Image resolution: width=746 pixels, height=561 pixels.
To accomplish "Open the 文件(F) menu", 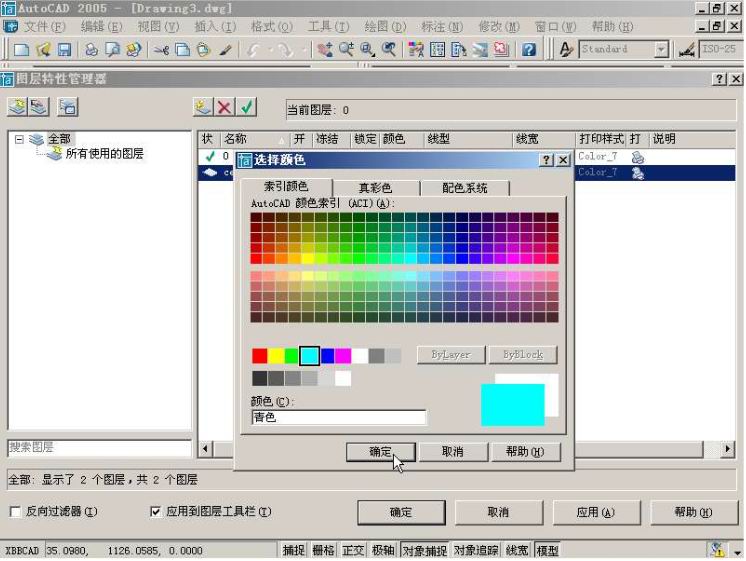I will (45, 27).
